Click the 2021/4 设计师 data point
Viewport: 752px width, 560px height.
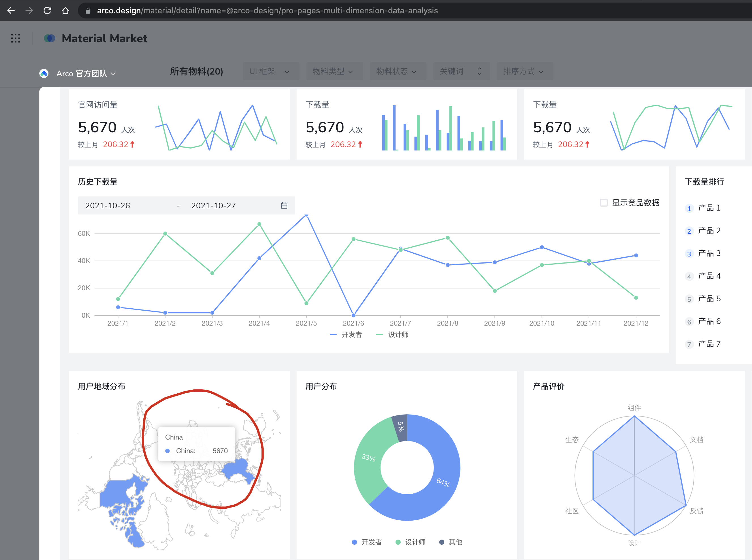(x=259, y=224)
